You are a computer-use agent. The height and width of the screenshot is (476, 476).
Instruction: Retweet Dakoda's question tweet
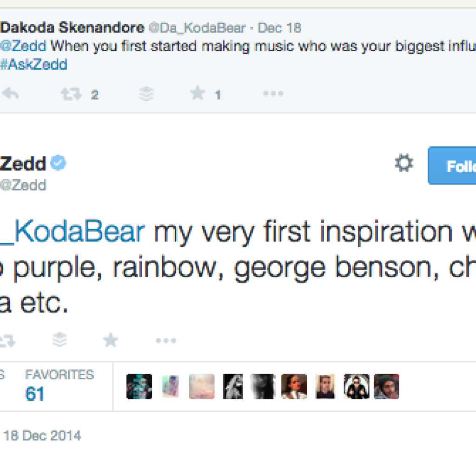pos(71,94)
